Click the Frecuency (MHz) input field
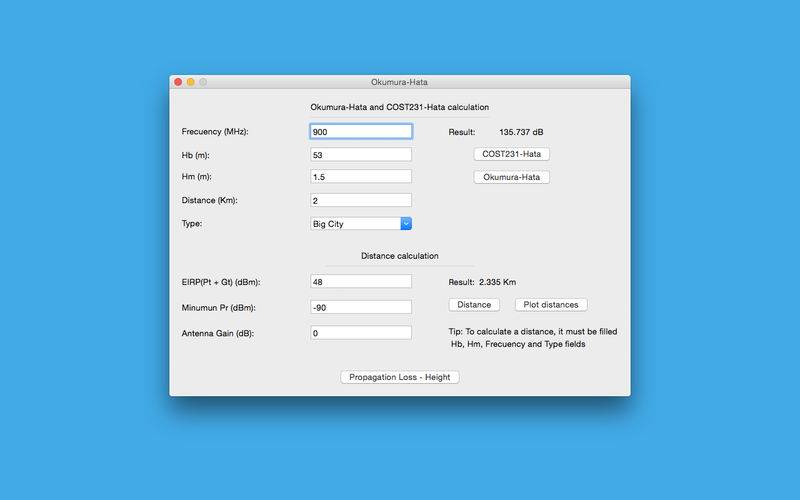Screen dimensions: 800x500 [361, 132]
